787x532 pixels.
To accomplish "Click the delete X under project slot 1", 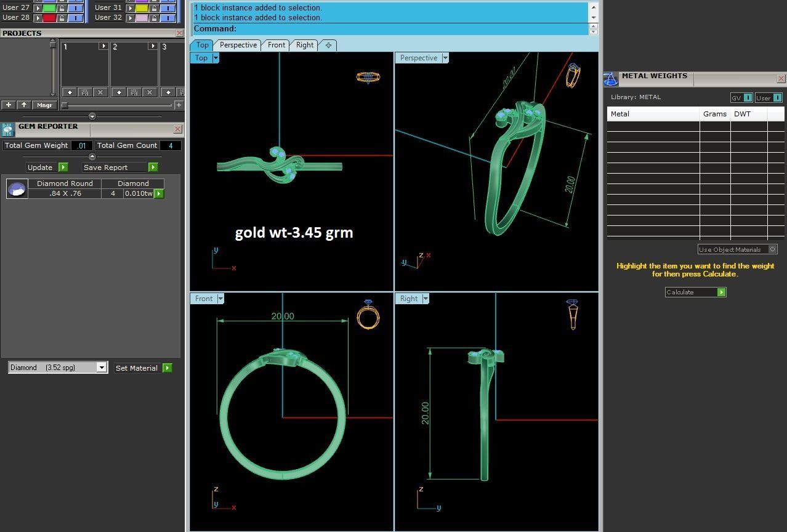I will coord(100,92).
